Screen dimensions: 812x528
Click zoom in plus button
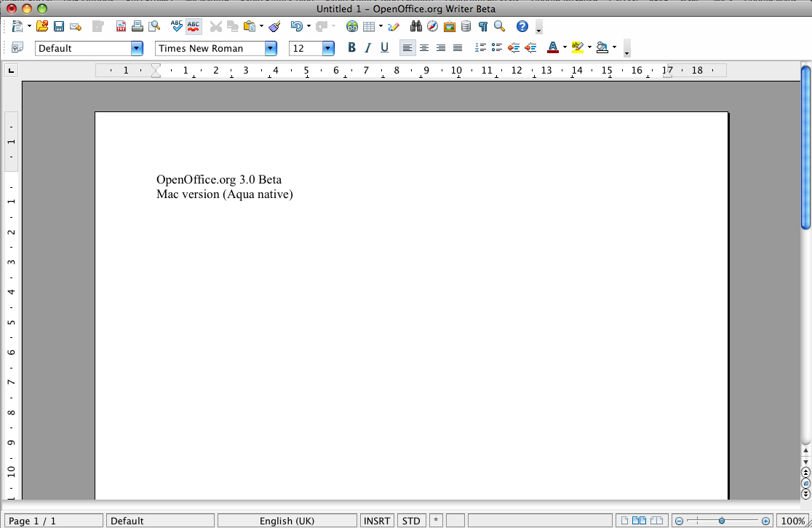pos(765,521)
